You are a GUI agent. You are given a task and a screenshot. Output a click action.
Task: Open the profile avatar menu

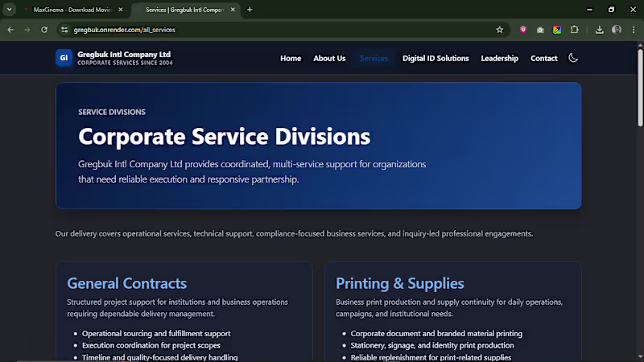coord(617,30)
